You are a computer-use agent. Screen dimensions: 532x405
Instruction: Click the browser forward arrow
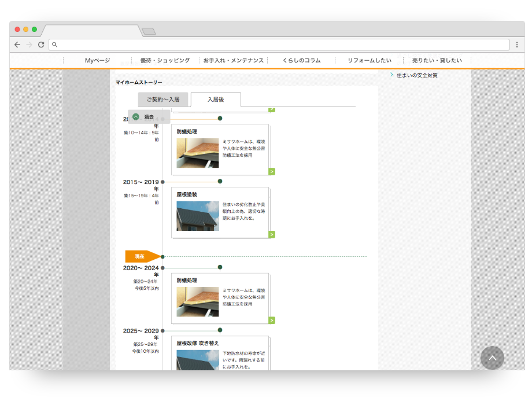(29, 45)
